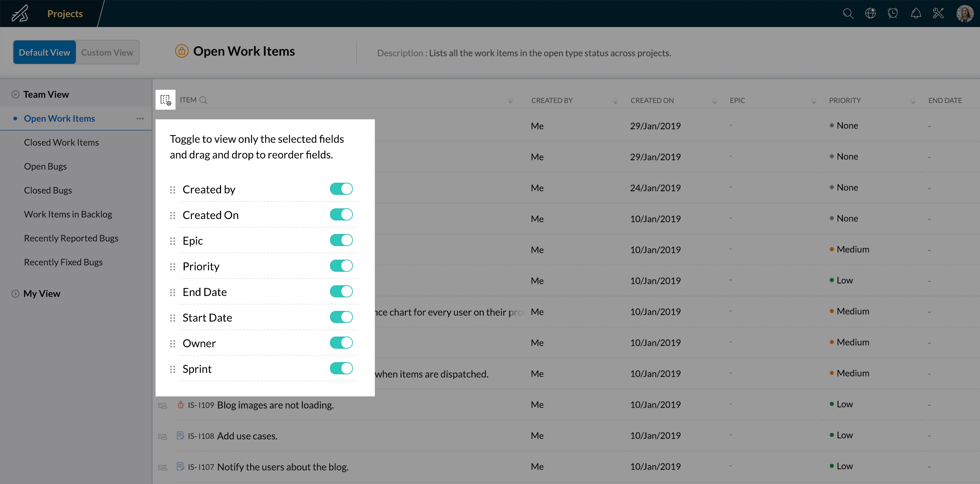This screenshot has height=484, width=980.
Task: Collapse the Team View section
Action: coord(15,94)
